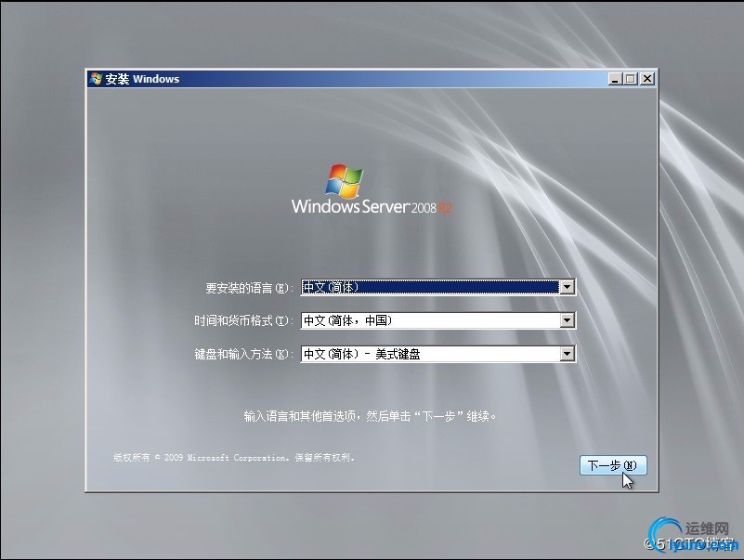This screenshot has width=744, height=560.
Task: Click the Windows flag icon in title bar
Action: pyautogui.click(x=96, y=79)
